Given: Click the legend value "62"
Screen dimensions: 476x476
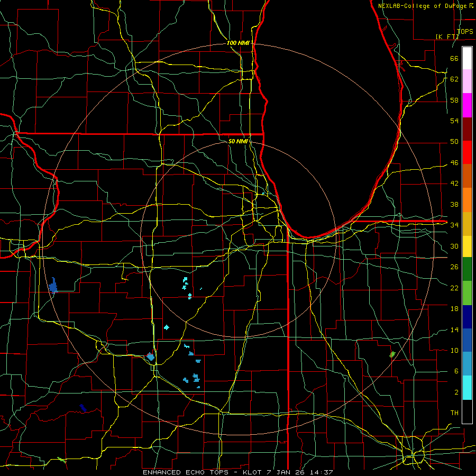Looking at the screenshot, I should tap(454, 79).
